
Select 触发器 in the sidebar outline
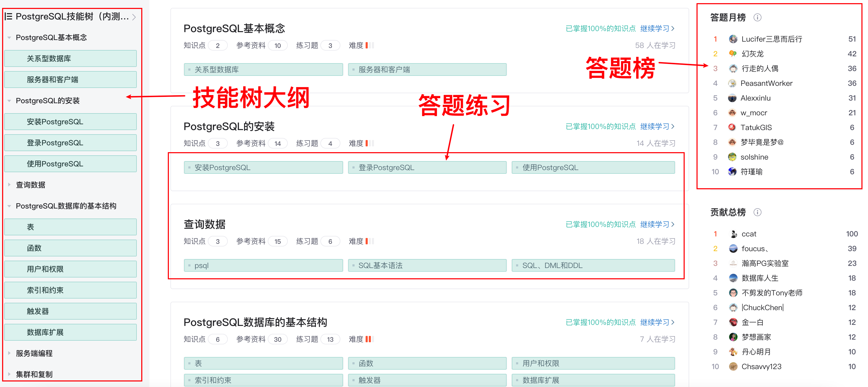click(x=70, y=311)
